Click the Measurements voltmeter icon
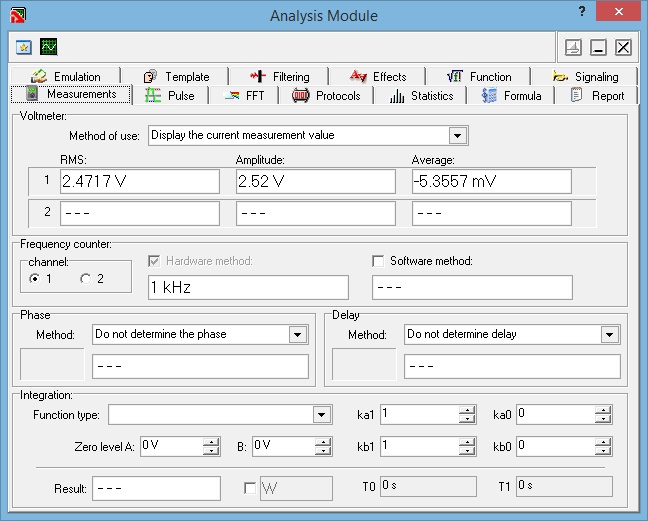 click(32, 93)
